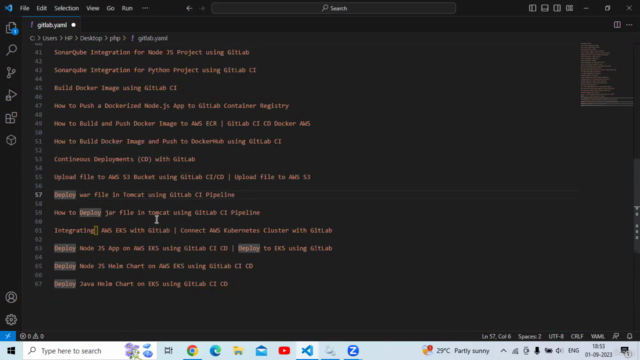Expand hidden menus with ellipsis
The width and height of the screenshot is (640, 360).
coord(145,8)
